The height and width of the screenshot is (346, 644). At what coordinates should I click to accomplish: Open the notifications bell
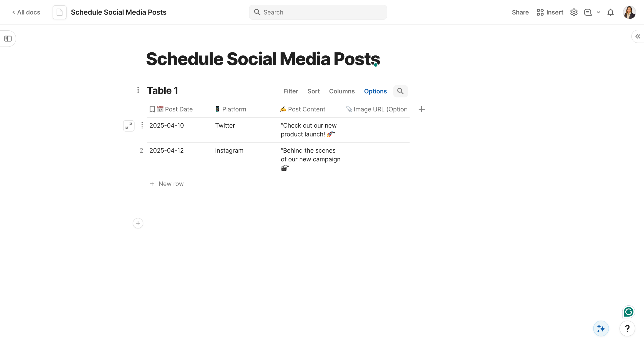coord(610,12)
